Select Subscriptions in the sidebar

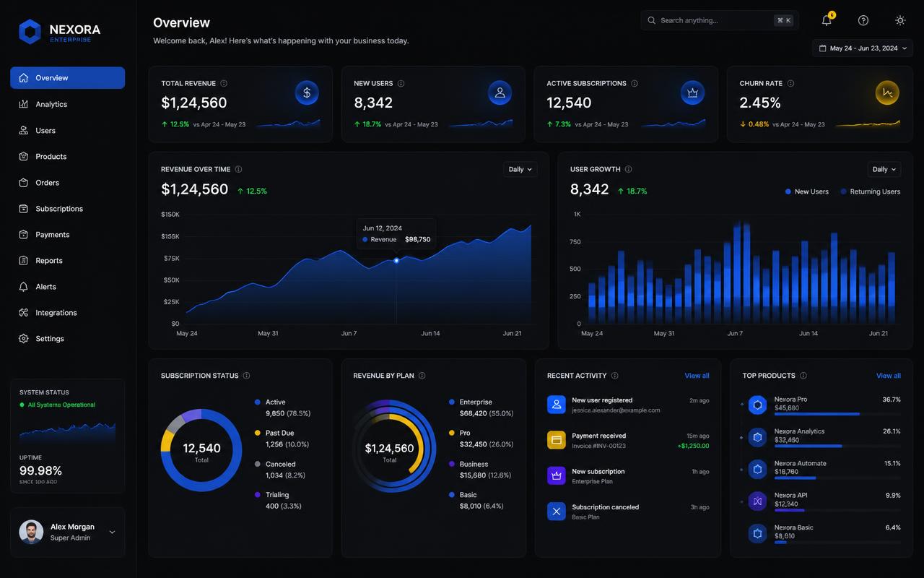coord(67,209)
